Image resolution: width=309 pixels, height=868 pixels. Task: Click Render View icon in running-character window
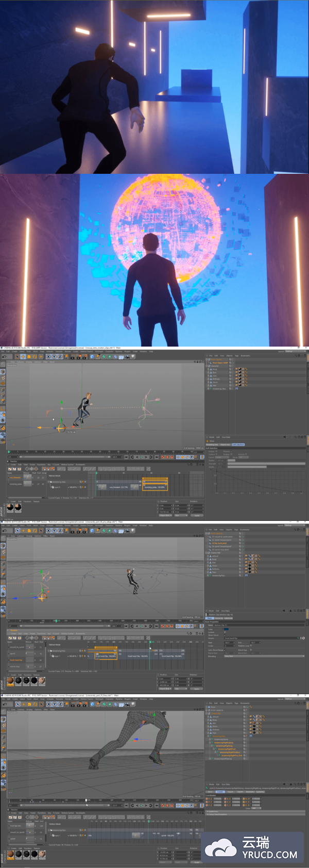tap(73, 356)
